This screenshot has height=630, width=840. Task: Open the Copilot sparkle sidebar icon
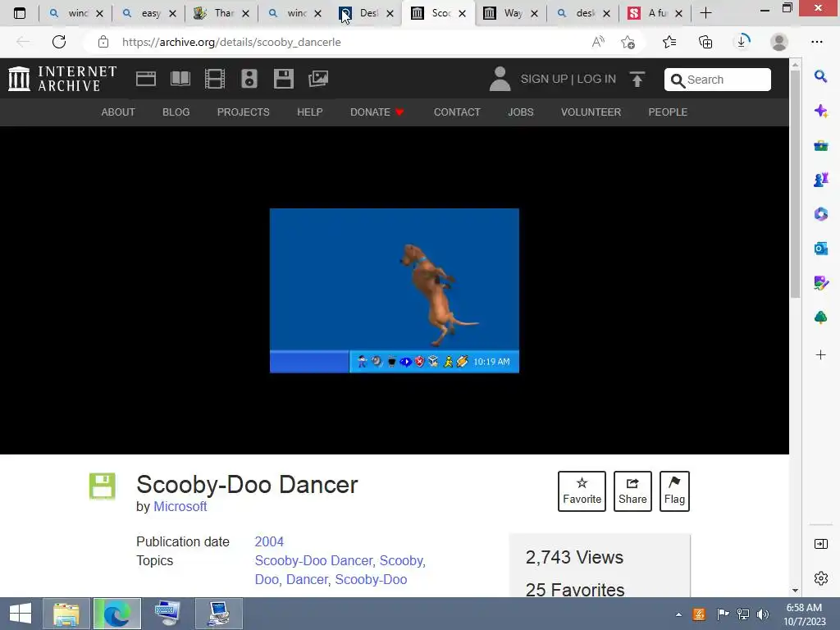coord(820,111)
